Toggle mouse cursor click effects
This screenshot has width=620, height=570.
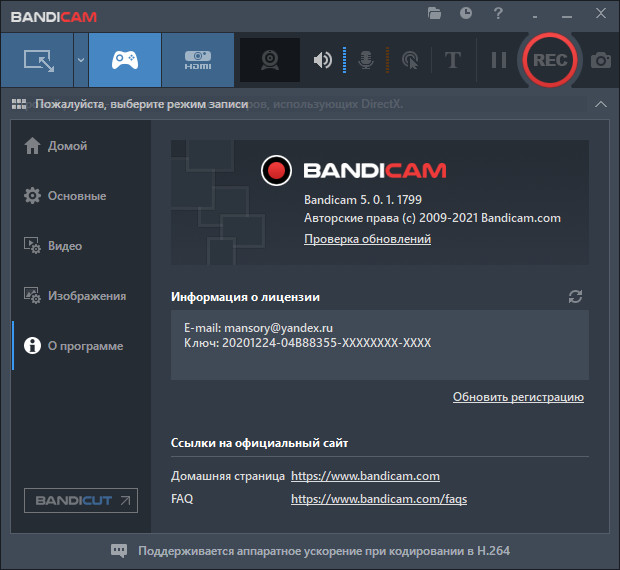tap(410, 60)
